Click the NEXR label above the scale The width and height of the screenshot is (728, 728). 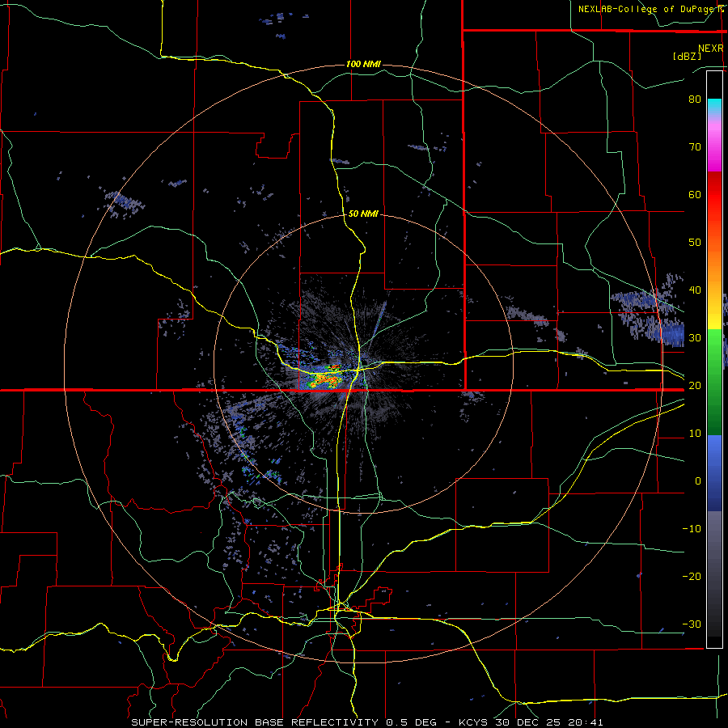710,49
